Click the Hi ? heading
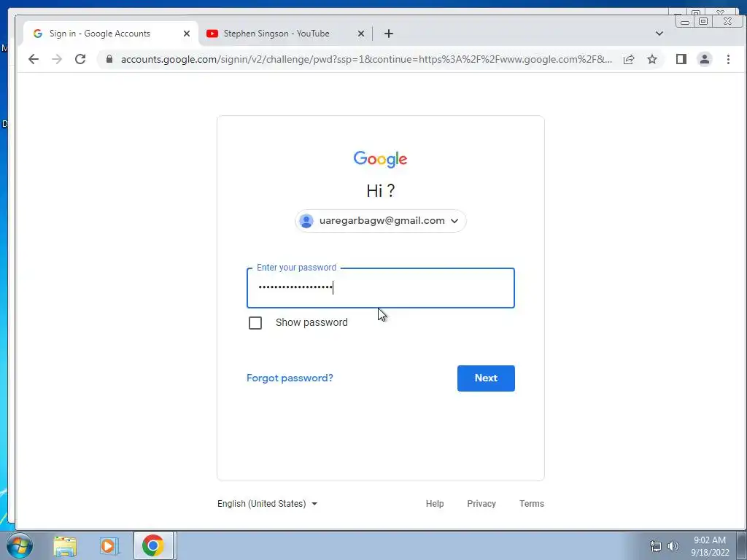747x560 pixels. pyautogui.click(x=381, y=191)
